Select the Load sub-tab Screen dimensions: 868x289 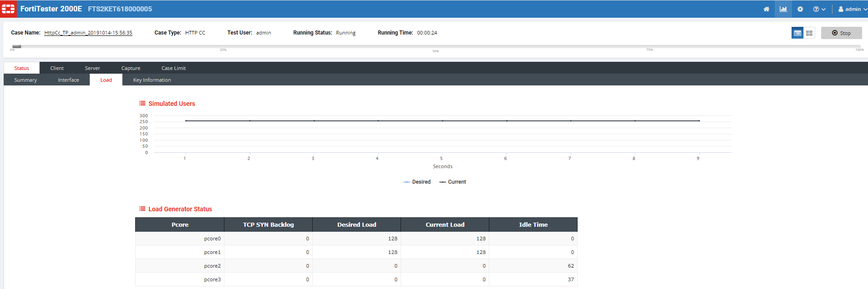coord(106,80)
